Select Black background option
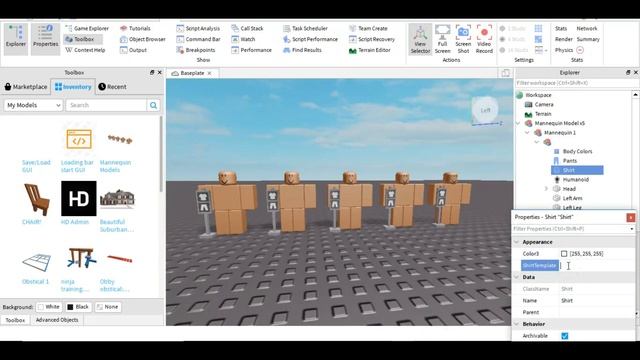 pos(78,307)
